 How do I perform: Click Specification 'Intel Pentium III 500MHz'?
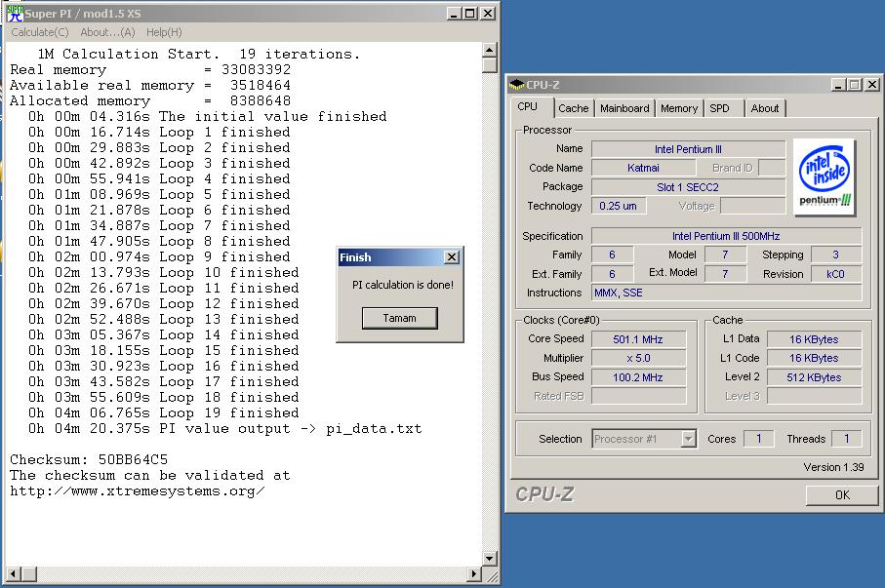pyautogui.click(x=726, y=236)
